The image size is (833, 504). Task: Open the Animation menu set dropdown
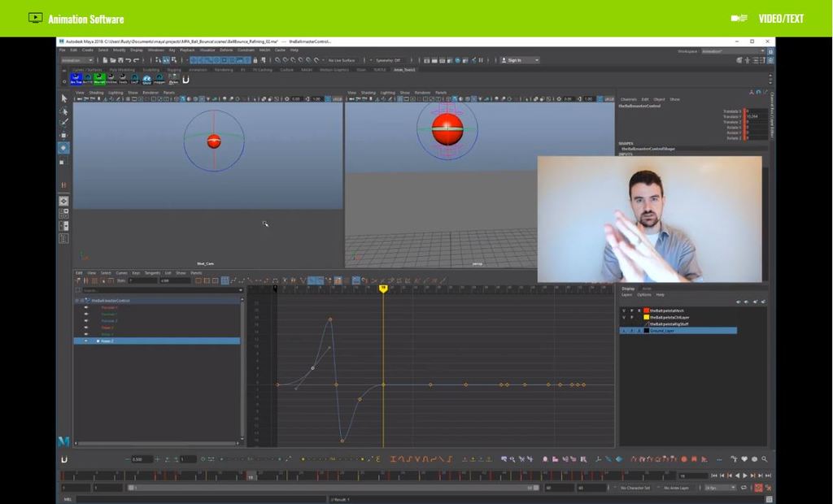[x=77, y=60]
